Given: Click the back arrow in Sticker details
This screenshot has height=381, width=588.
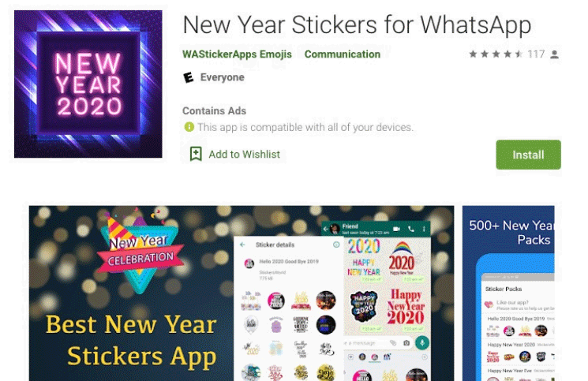Looking at the screenshot, I should (x=242, y=245).
